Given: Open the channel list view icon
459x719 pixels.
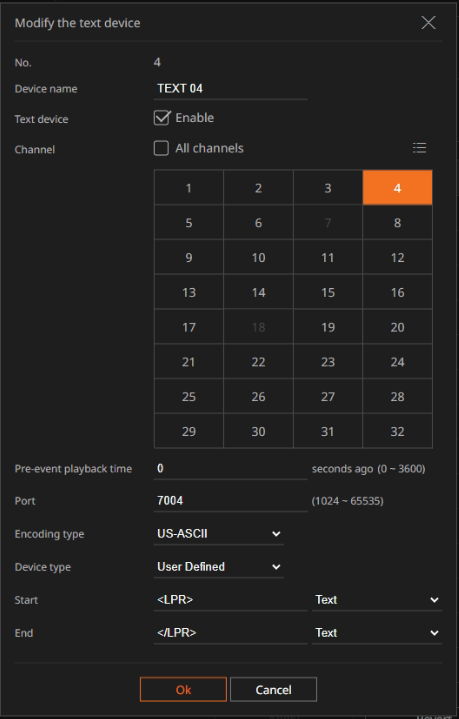Looking at the screenshot, I should click(x=419, y=148).
